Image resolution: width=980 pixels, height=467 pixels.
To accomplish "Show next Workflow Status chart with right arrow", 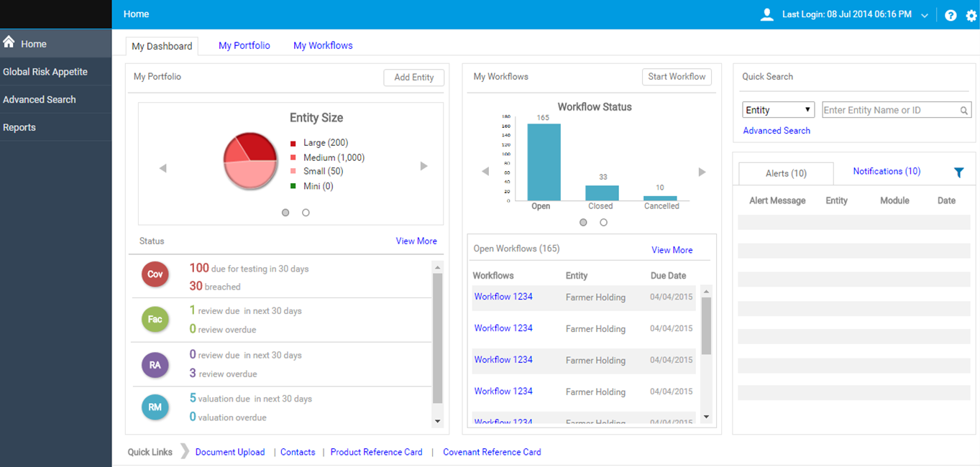I will click(702, 172).
